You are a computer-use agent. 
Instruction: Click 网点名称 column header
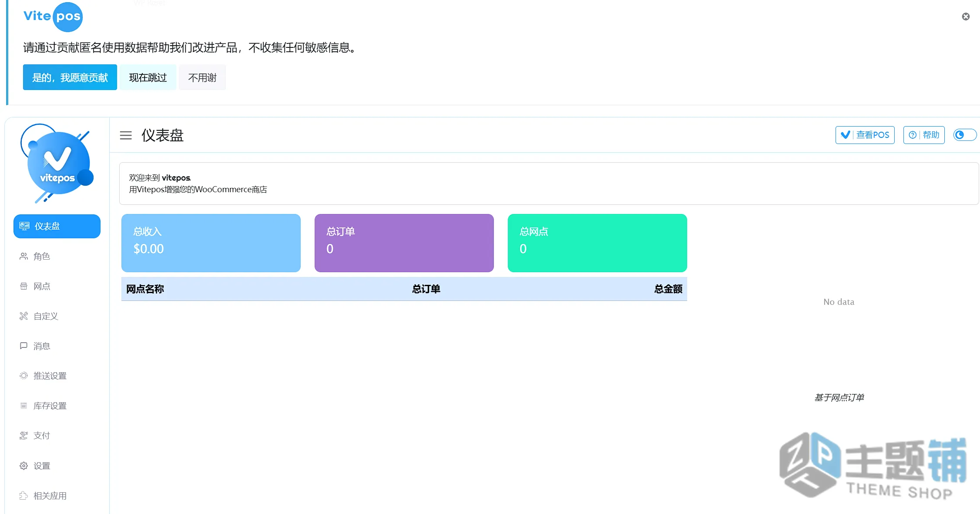coord(145,289)
